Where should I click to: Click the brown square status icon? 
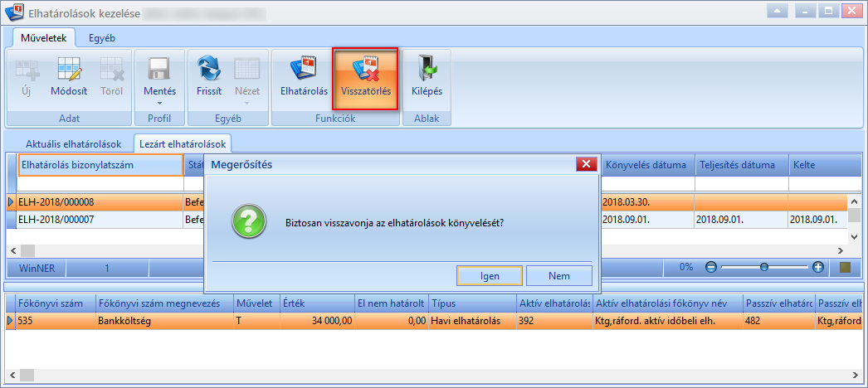click(845, 268)
